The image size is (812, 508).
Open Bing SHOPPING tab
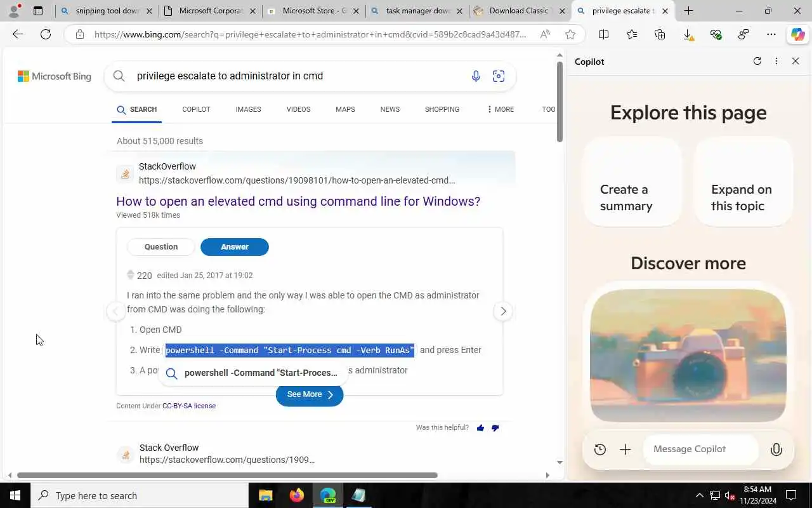[442, 109]
